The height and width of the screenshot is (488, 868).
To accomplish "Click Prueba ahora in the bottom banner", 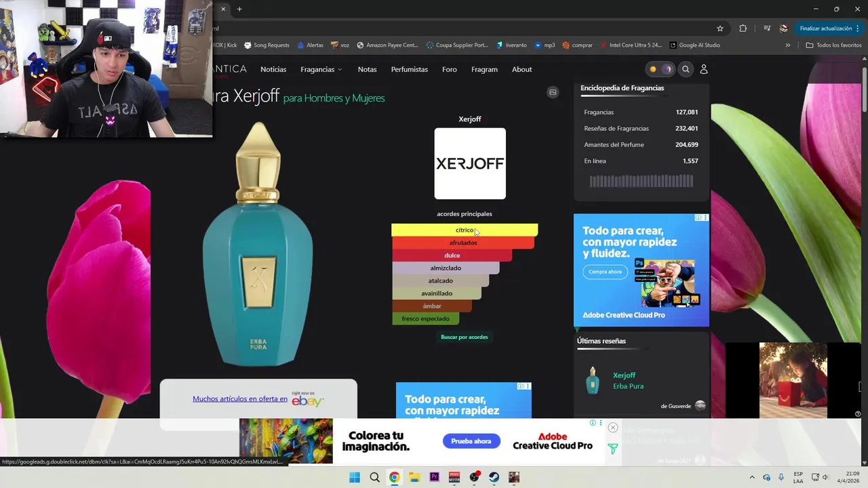I will click(x=471, y=441).
